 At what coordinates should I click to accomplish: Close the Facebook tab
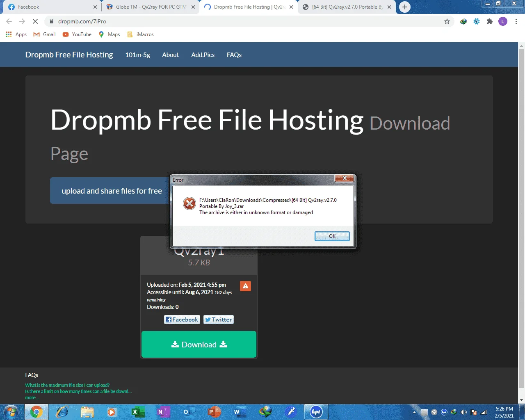click(95, 7)
